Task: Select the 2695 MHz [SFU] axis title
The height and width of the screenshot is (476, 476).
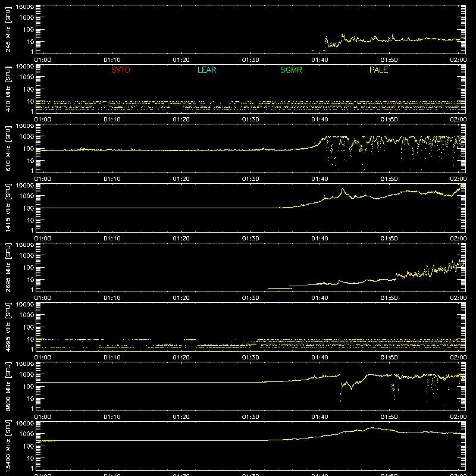Action: click(x=8, y=267)
